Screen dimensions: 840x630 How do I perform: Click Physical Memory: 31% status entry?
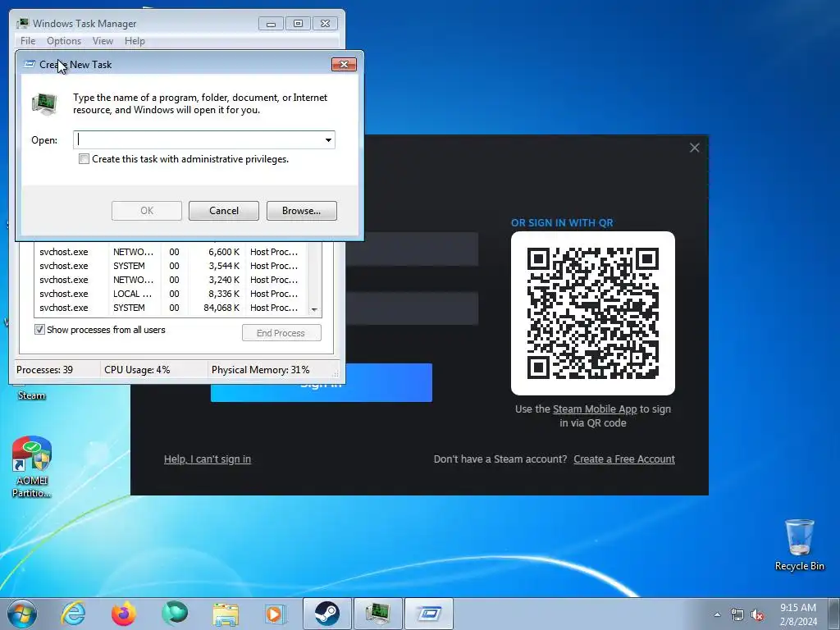260,370
